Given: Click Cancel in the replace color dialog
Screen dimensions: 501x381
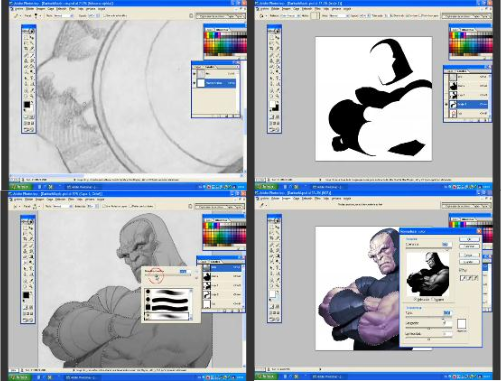Looking at the screenshot, I should pos(469,246).
